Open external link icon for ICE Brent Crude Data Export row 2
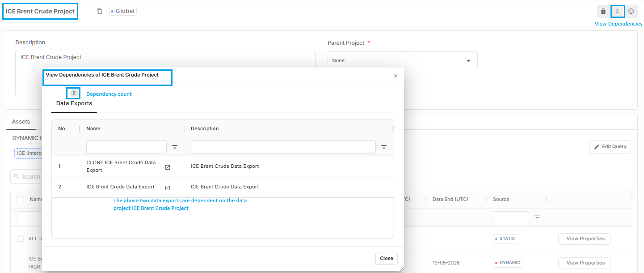The image size is (644, 273). coord(168,188)
